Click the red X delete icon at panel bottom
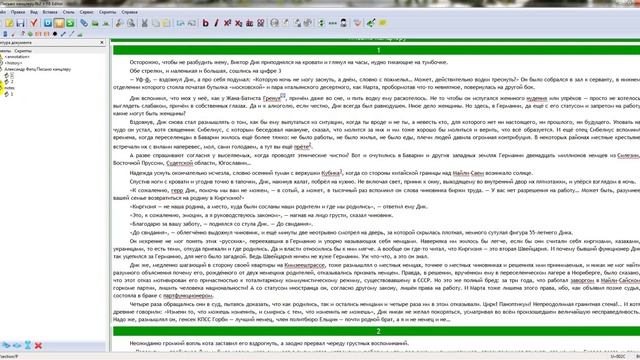This screenshot has width=640, height=360. [x=38, y=346]
